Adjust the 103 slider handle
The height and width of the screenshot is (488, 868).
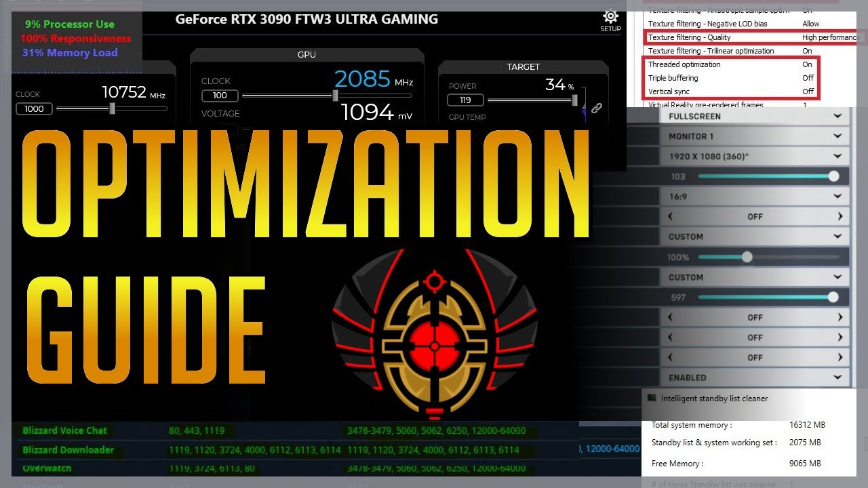coord(833,176)
